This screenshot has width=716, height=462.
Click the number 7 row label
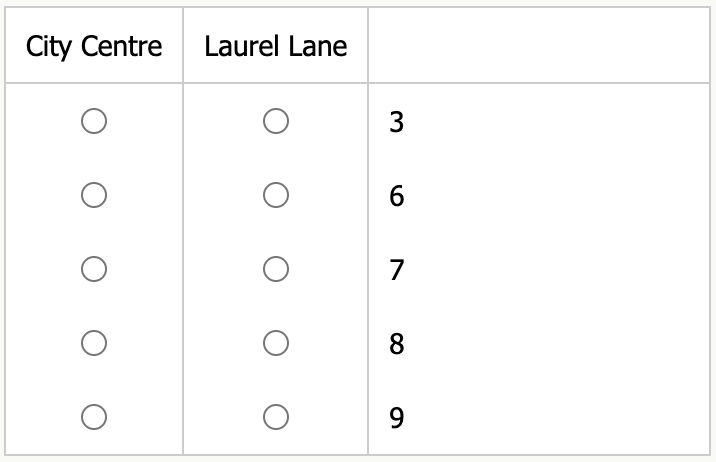tap(397, 270)
